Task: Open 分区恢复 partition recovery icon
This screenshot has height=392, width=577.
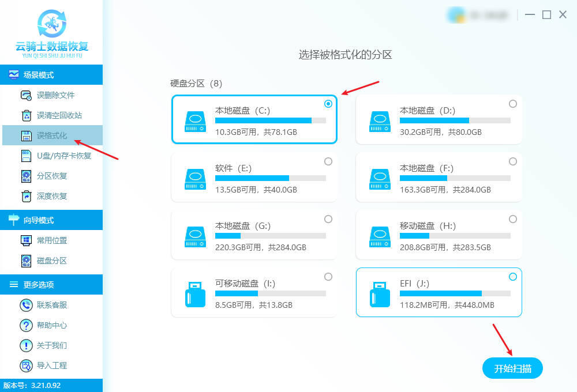Action: click(x=26, y=176)
